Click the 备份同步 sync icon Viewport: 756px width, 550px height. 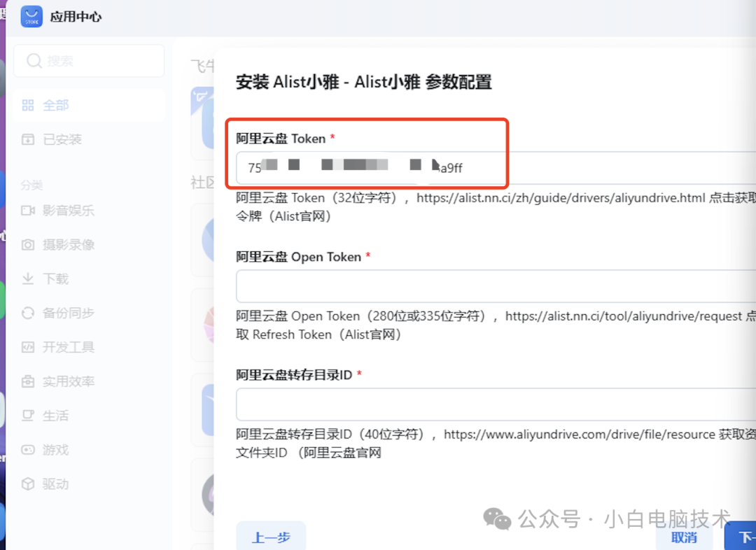tap(28, 313)
